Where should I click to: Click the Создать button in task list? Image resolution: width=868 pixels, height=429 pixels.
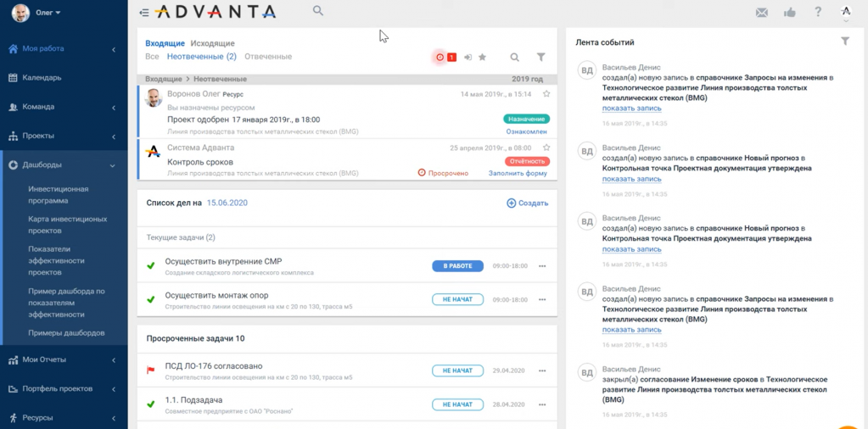tap(527, 203)
